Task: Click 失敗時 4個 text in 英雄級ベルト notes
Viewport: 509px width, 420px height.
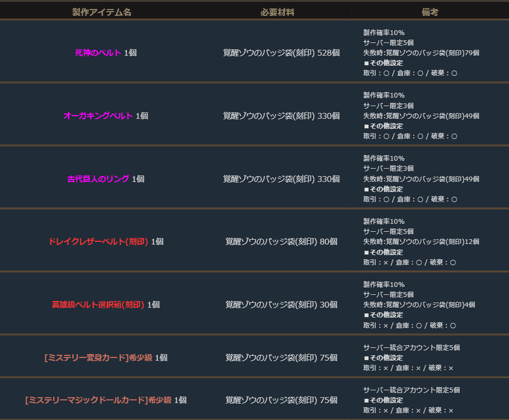Action: [419, 305]
